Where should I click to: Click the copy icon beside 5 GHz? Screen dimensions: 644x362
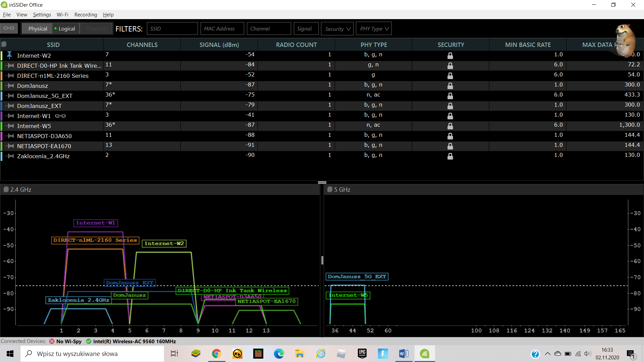330,189
